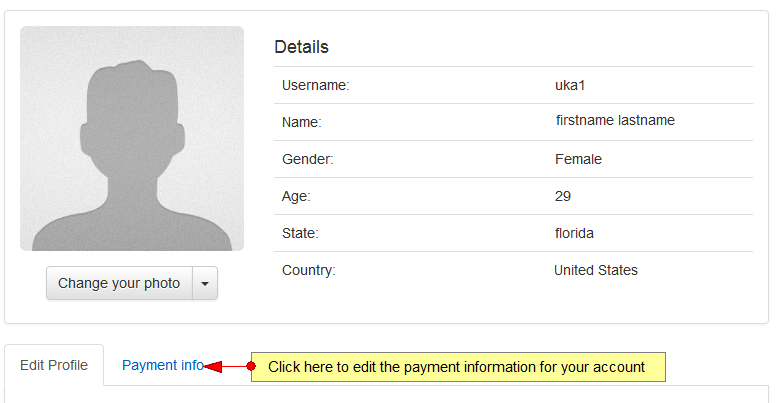Click the Username label
This screenshot has height=403, width=779.
point(315,86)
